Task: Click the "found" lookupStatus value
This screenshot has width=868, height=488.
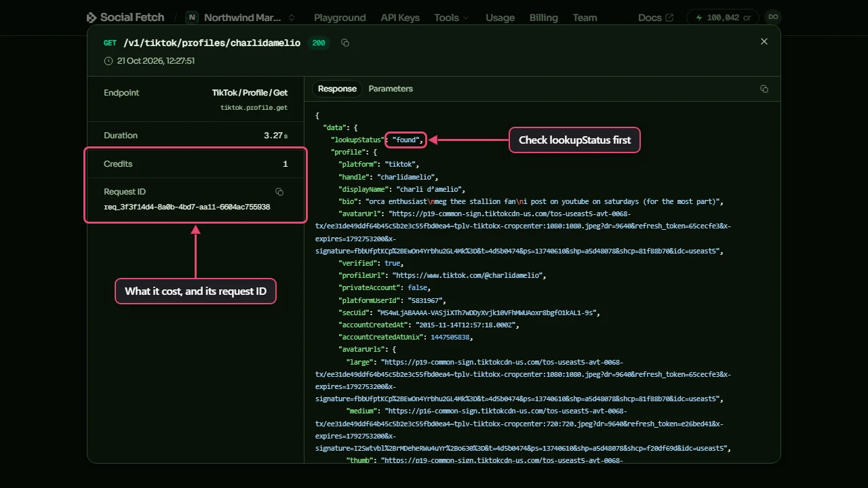Action: 408,140
